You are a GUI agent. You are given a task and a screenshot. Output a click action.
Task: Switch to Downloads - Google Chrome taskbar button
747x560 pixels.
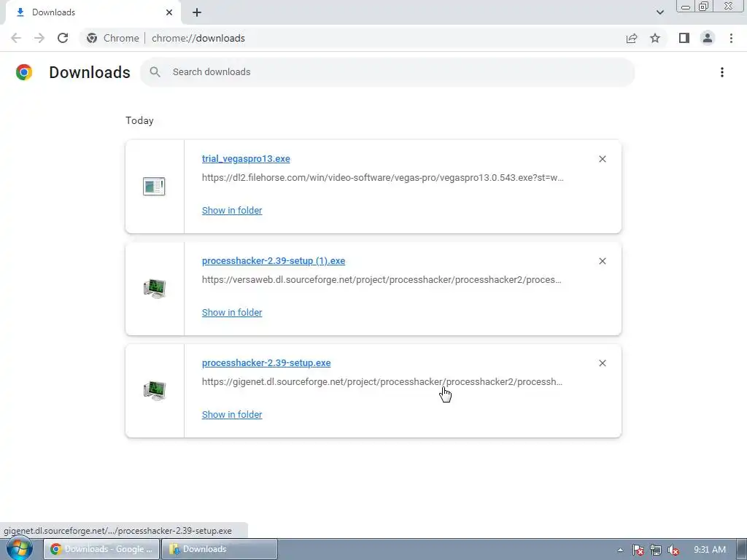pyautogui.click(x=101, y=549)
